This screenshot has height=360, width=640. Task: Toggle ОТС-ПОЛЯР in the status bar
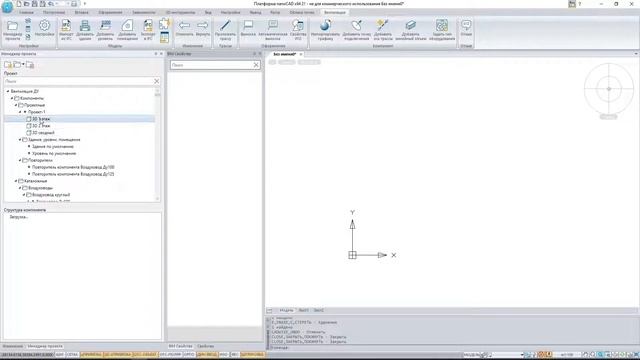pyautogui.click(x=171, y=355)
